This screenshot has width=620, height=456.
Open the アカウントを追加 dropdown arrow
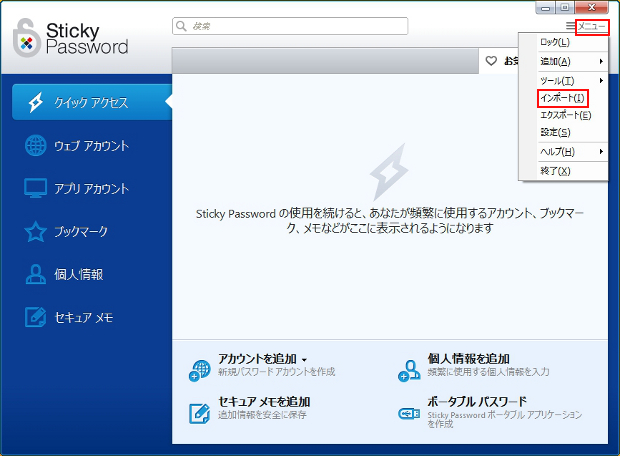pos(304,360)
